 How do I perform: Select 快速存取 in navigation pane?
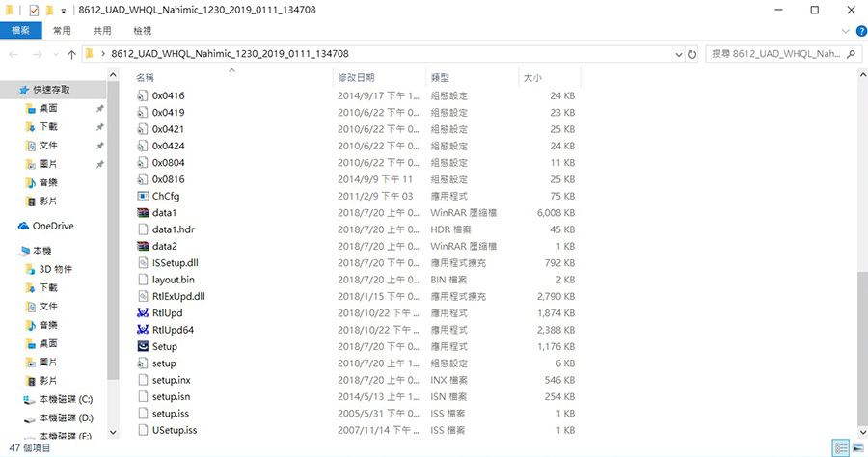tap(51, 90)
